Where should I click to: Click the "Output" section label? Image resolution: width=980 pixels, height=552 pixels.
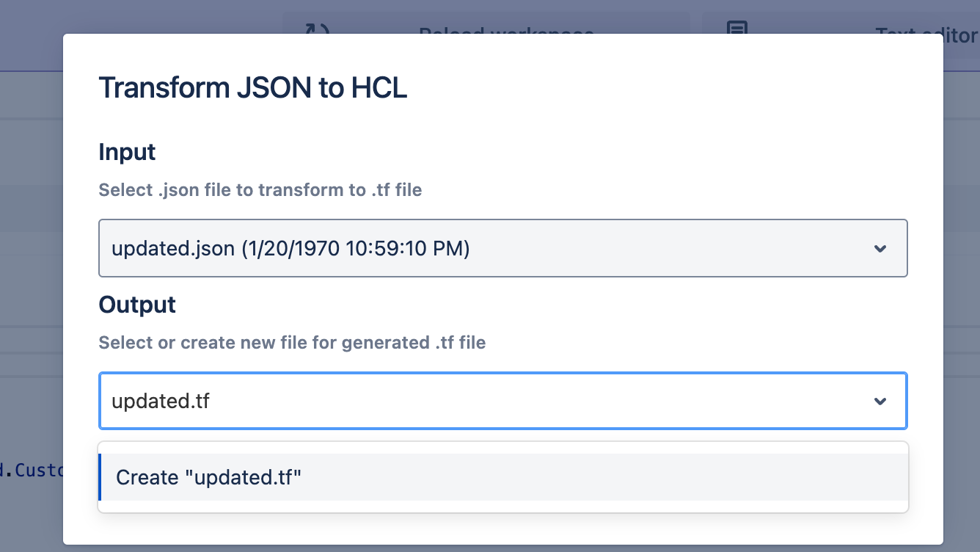click(x=137, y=305)
